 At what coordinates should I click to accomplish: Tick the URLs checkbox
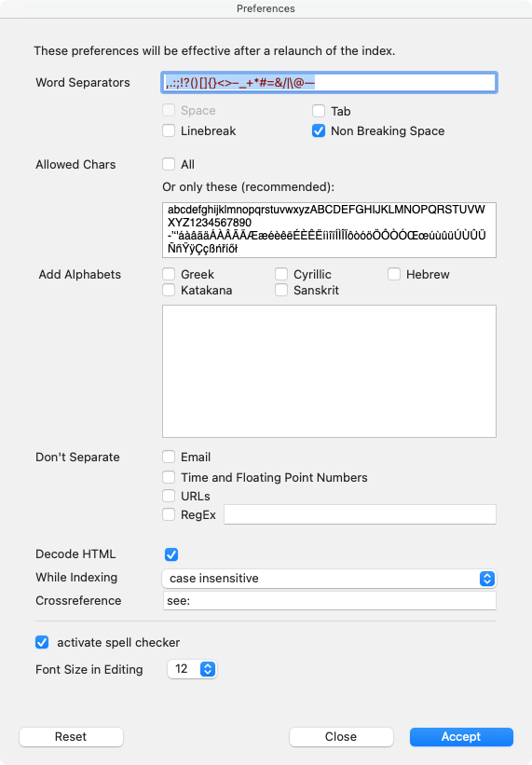(169, 496)
